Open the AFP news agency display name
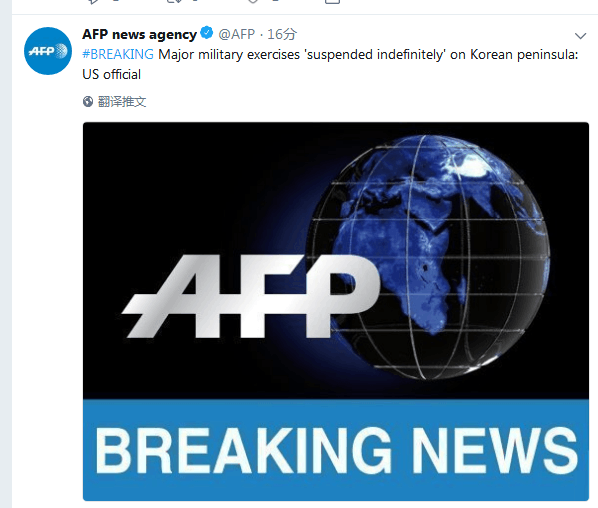Image resolution: width=598 pixels, height=508 pixels. click(139, 34)
